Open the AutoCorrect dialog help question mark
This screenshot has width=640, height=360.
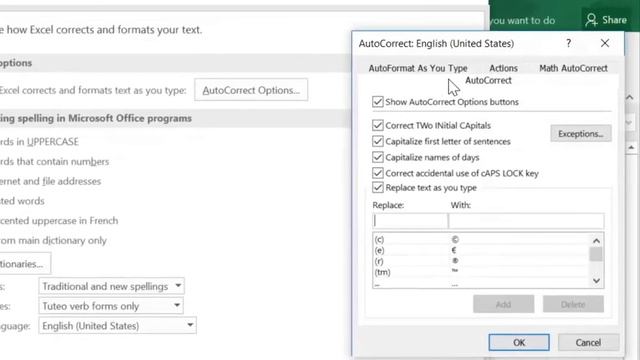click(569, 43)
